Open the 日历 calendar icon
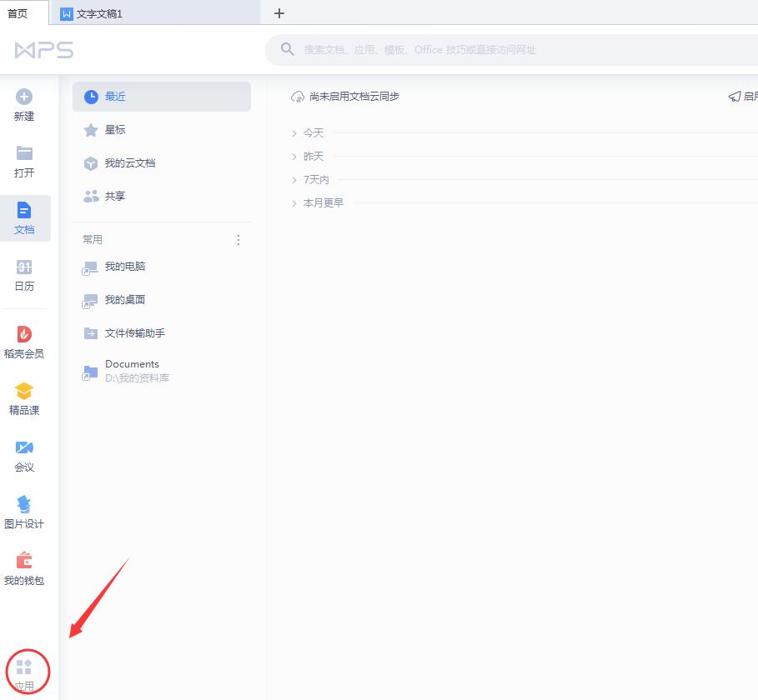Viewport: 758px width, 700px height. [24, 267]
